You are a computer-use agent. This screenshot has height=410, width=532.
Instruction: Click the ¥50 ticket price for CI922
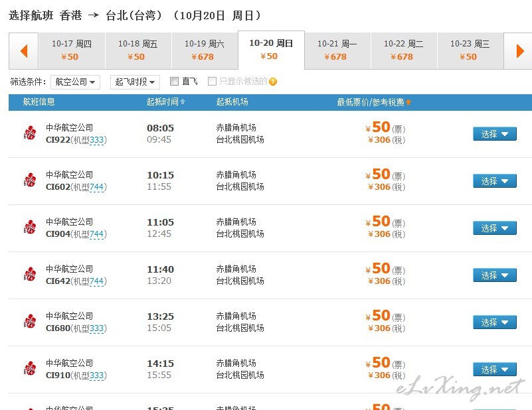[x=378, y=127]
